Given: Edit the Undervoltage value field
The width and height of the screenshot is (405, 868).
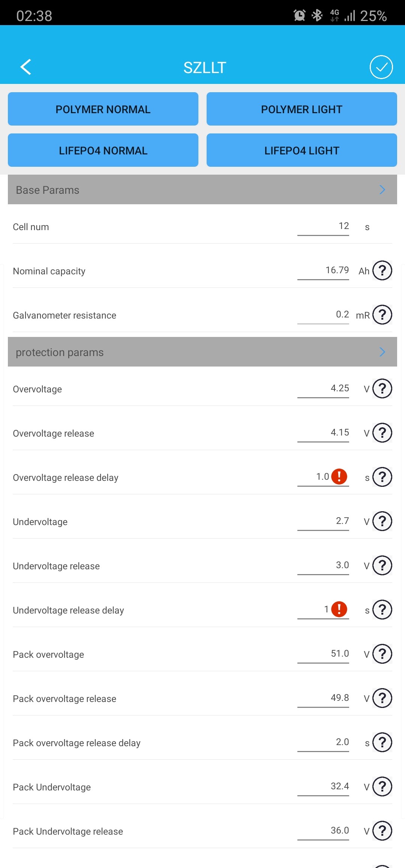Looking at the screenshot, I should 323,521.
